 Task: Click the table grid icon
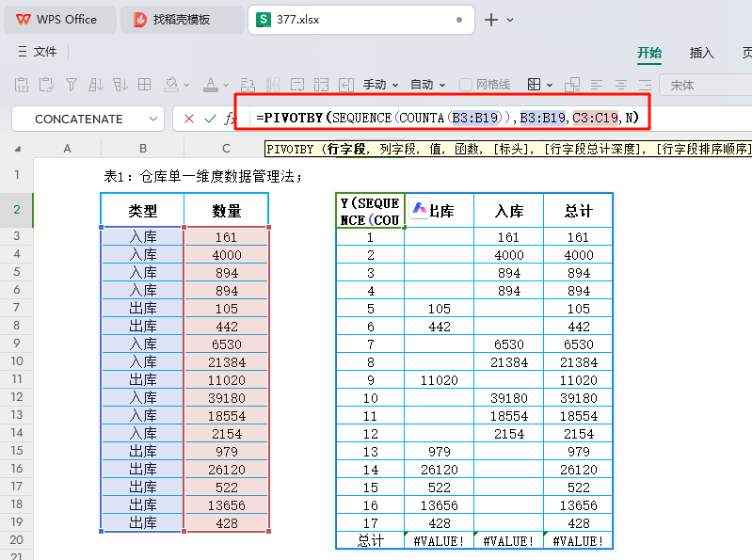tap(144, 85)
